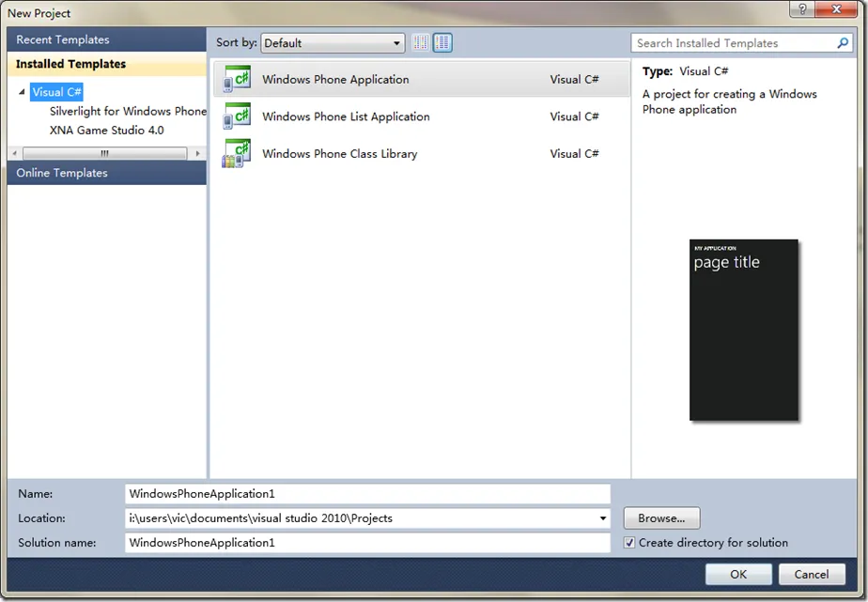The width and height of the screenshot is (868, 602).
Task: Uncheck Create directory for solution
Action: [628, 543]
